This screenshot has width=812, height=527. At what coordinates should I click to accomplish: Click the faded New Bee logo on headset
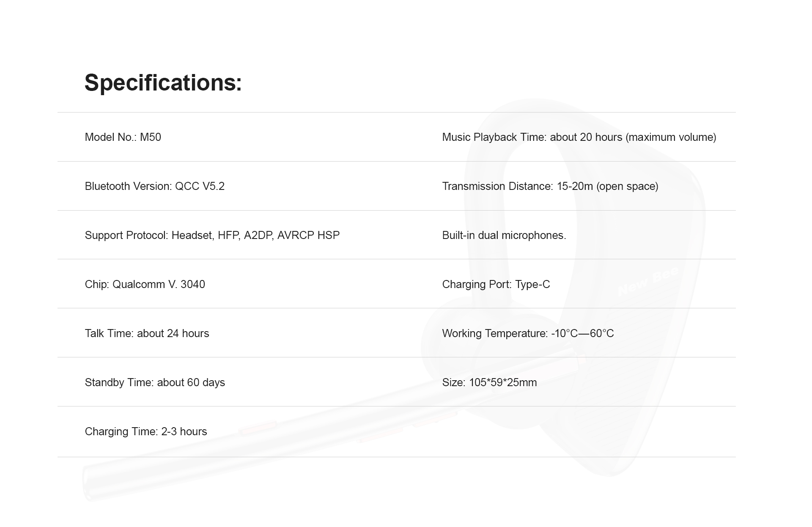pos(648,282)
